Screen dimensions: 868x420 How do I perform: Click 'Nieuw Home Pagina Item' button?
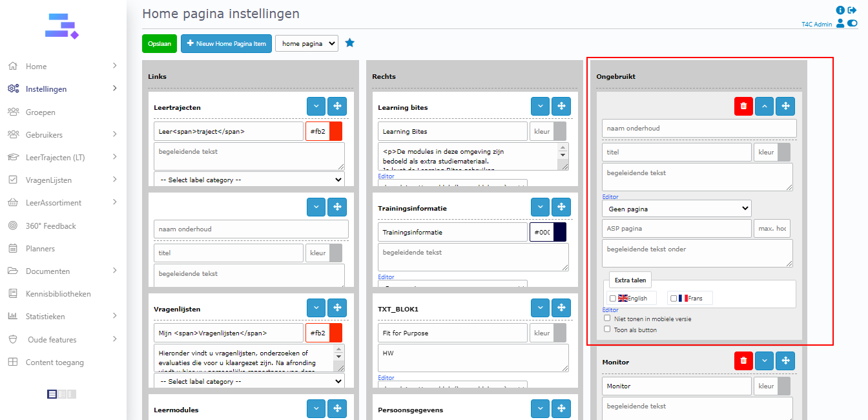pyautogui.click(x=226, y=43)
